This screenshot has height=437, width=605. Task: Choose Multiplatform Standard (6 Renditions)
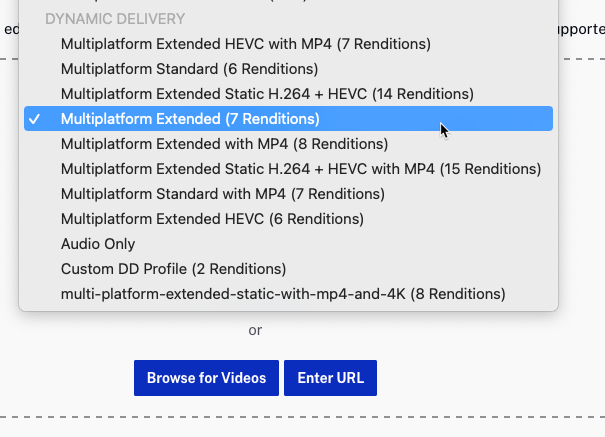189,69
